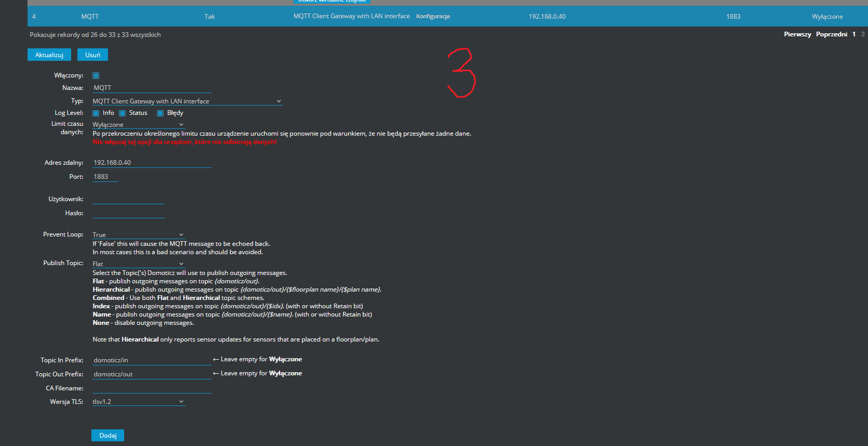The width and height of the screenshot is (868, 446).
Task: Click 192.168.0.40 cell in table row
Action: click(547, 16)
